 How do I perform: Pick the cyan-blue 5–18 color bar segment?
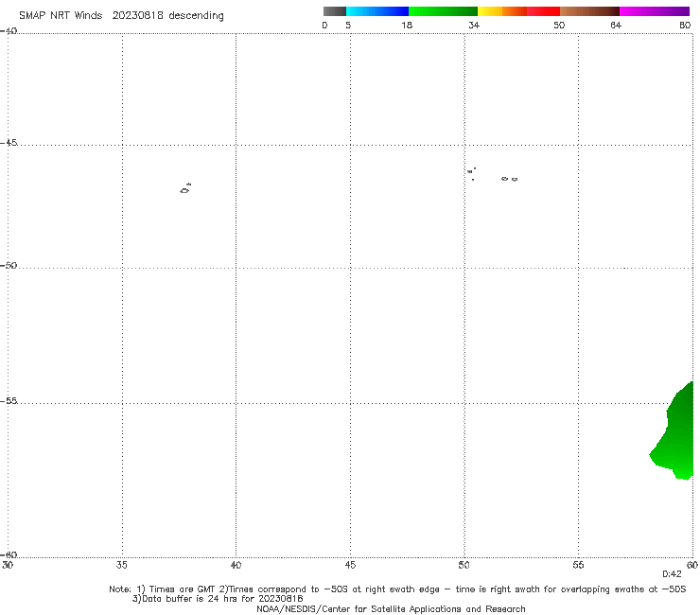click(x=377, y=11)
